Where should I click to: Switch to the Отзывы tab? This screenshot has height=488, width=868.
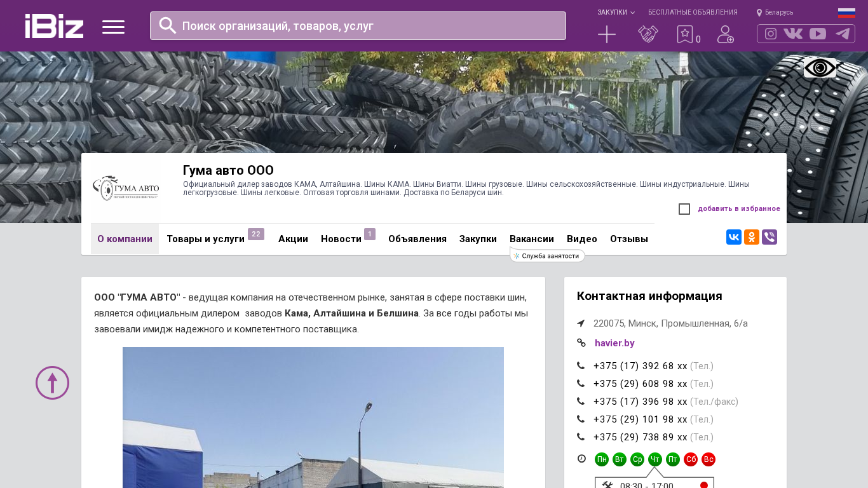629,239
